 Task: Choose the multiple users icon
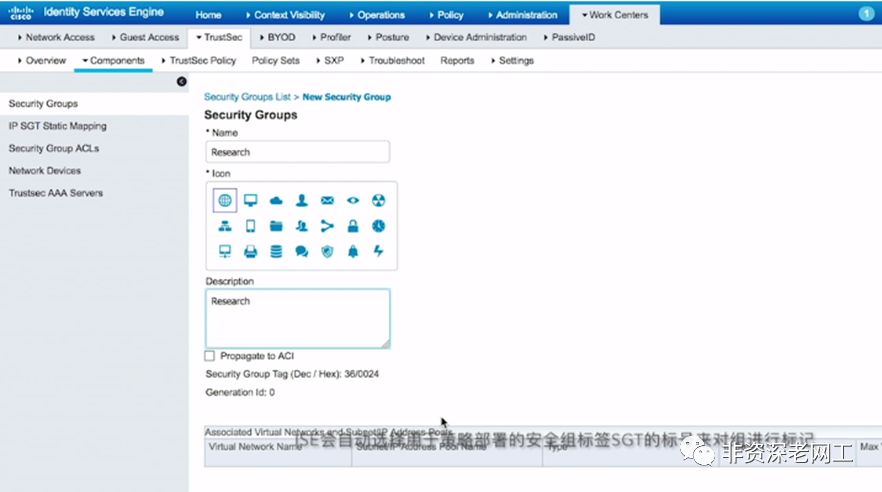[302, 226]
